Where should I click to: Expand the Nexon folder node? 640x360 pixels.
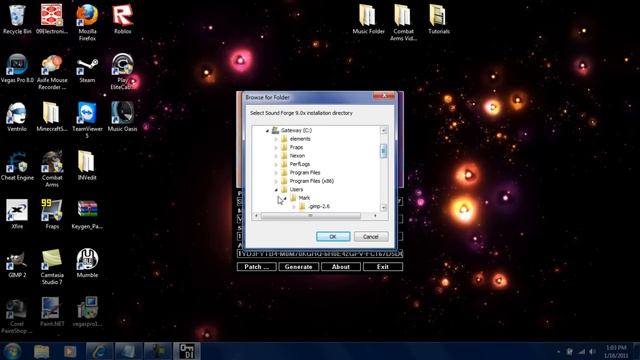tap(276, 156)
